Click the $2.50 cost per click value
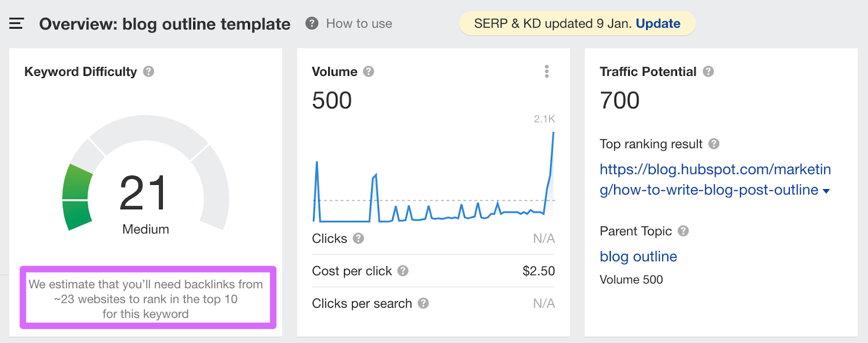Screen dimensions: 868x343 pos(539,271)
